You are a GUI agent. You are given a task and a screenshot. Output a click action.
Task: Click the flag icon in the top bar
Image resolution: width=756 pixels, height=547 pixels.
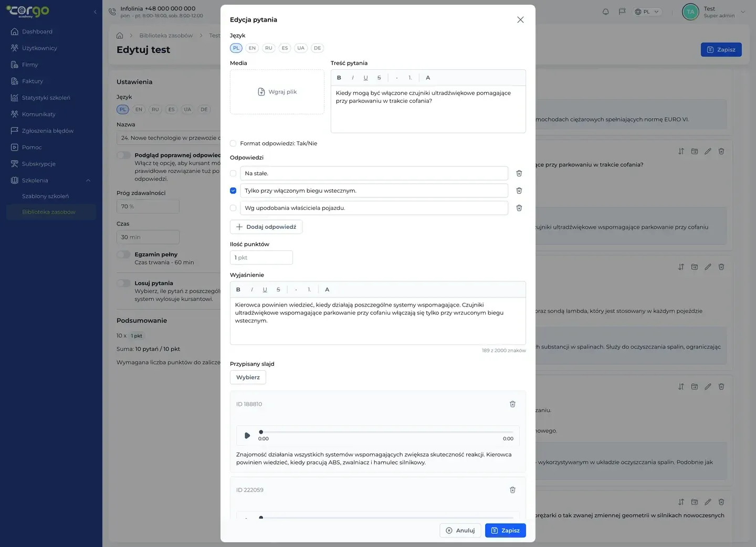click(x=622, y=12)
